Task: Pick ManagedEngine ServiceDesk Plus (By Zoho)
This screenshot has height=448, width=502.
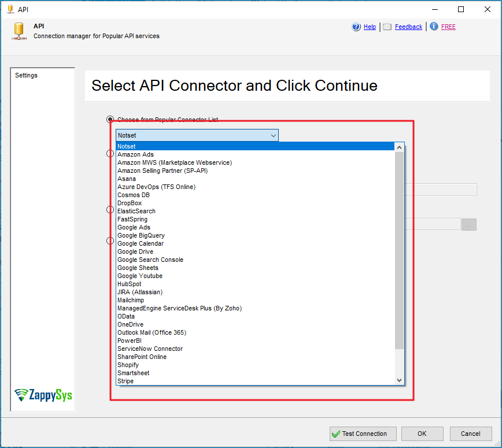Action: tap(255, 309)
